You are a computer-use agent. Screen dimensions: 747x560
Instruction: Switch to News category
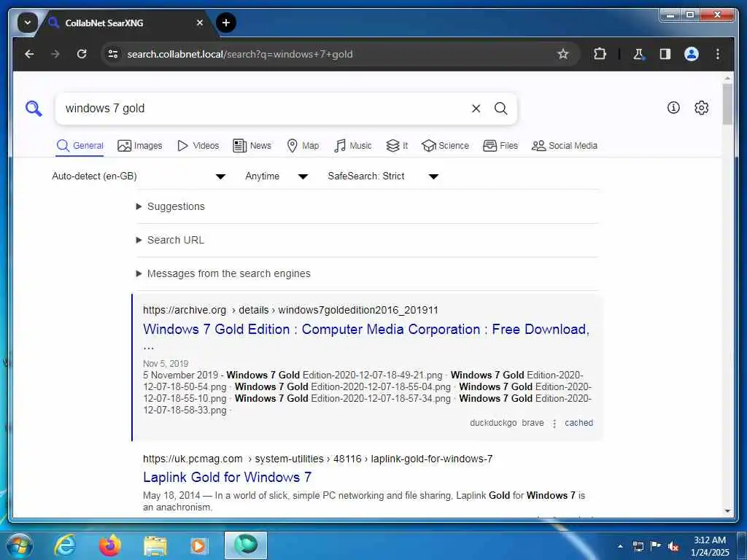click(252, 146)
